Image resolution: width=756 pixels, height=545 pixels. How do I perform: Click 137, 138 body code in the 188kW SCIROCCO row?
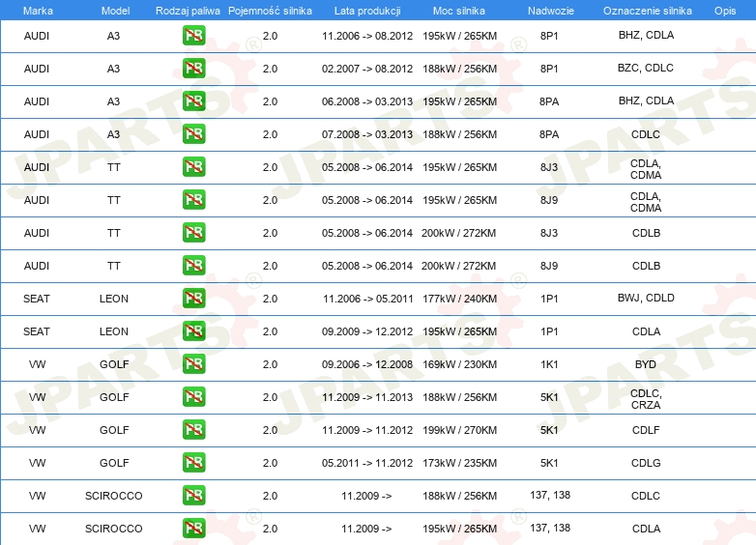550,495
